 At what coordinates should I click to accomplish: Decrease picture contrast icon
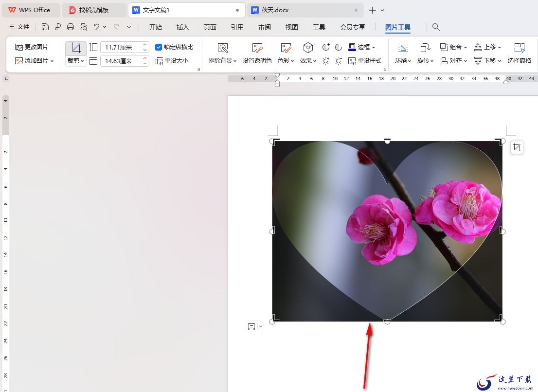339,47
